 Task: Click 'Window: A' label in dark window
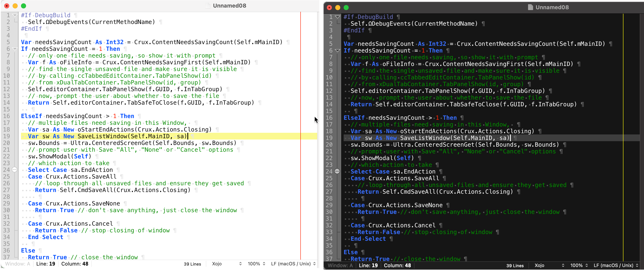pyautogui.click(x=340, y=266)
